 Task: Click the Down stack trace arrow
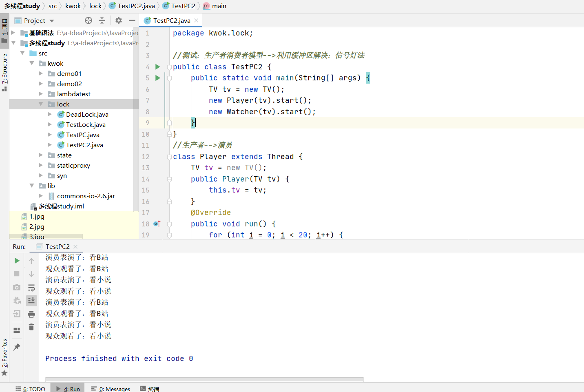pyautogui.click(x=31, y=274)
